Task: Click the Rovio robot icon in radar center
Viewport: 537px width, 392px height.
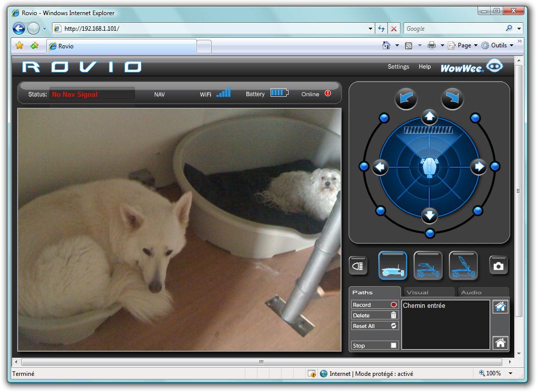Action: click(x=429, y=167)
